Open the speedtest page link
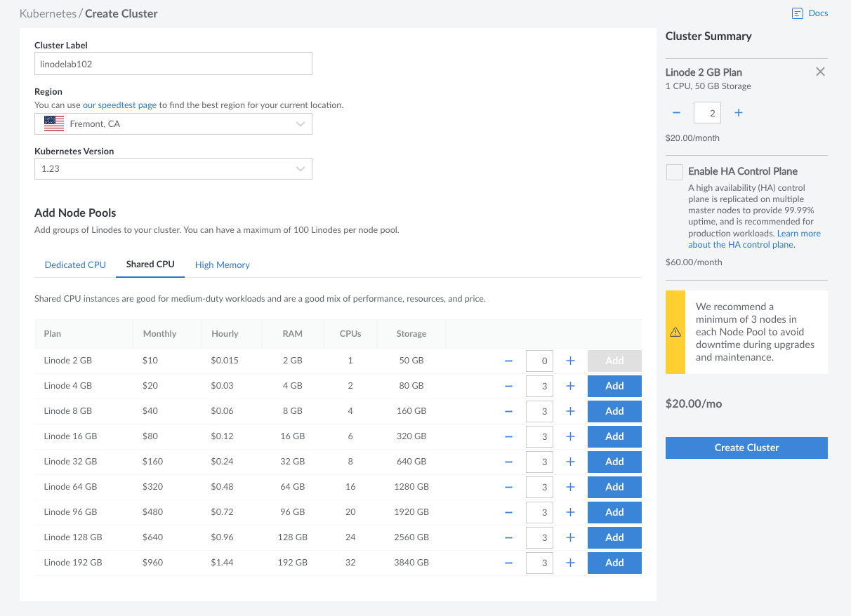851x616 pixels. tap(119, 105)
